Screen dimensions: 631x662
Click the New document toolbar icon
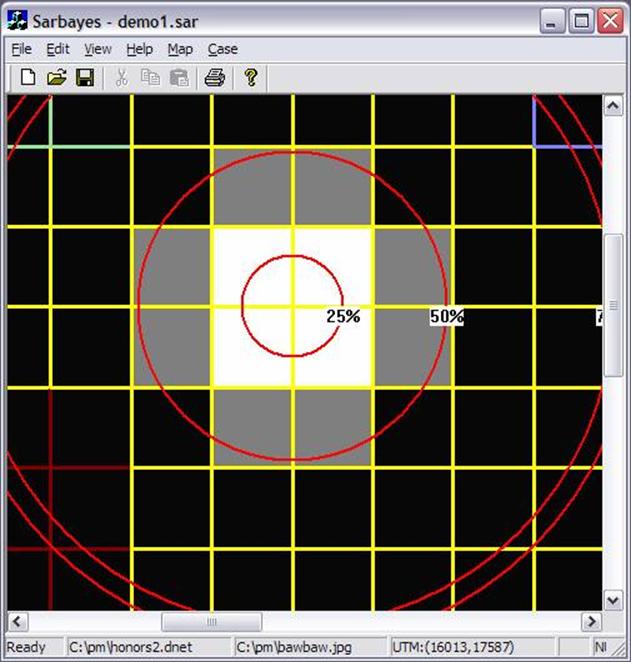click(x=28, y=77)
